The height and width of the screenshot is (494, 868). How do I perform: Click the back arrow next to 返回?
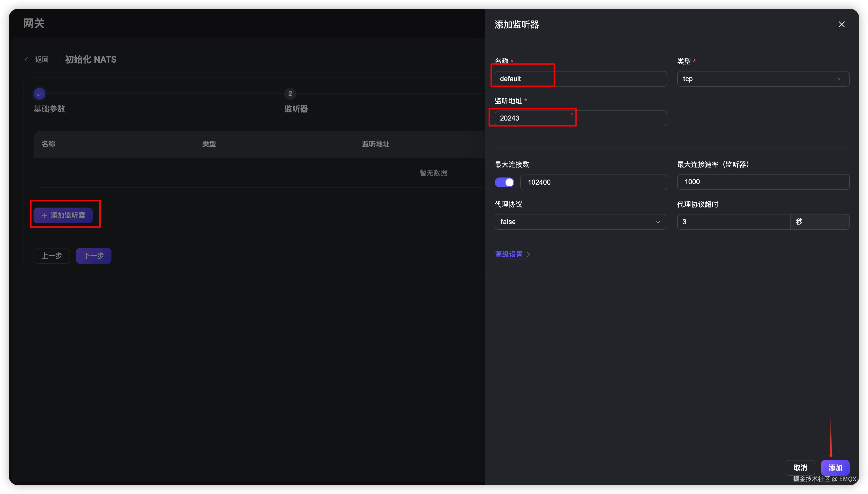[26, 60]
